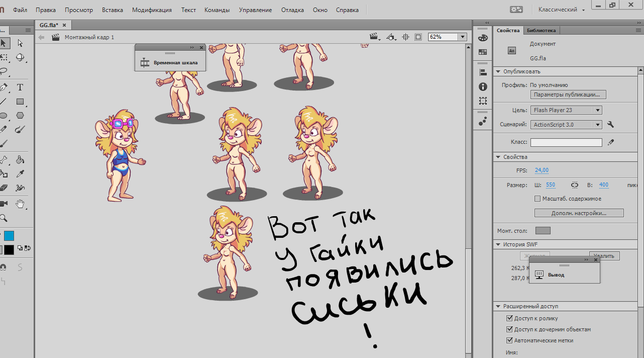644x358 pixels.
Task: Select the PolyStar hexagon tool
Action: coord(20,115)
